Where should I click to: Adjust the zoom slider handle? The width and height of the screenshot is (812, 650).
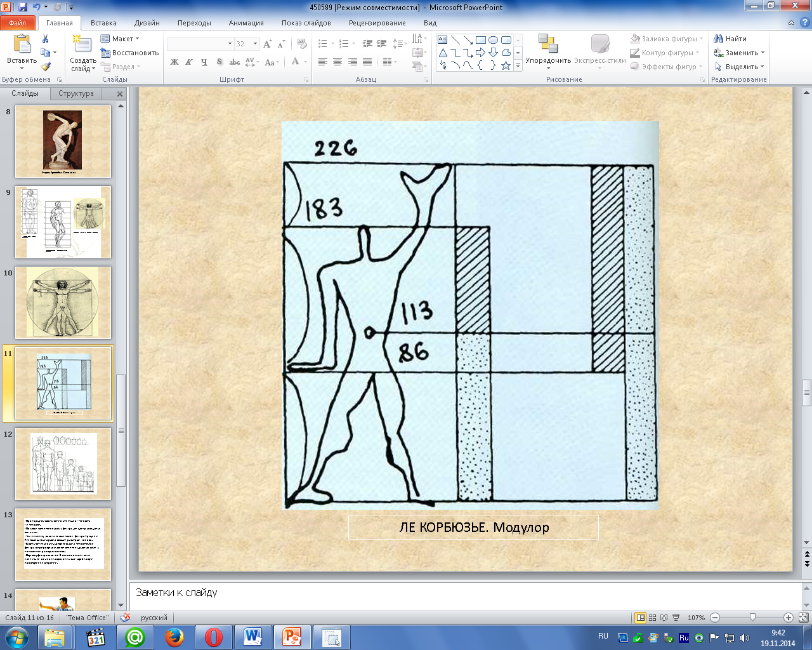(x=752, y=618)
